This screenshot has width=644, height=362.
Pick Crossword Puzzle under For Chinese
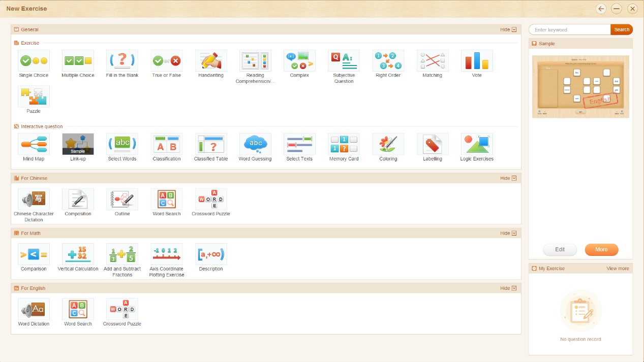click(211, 199)
